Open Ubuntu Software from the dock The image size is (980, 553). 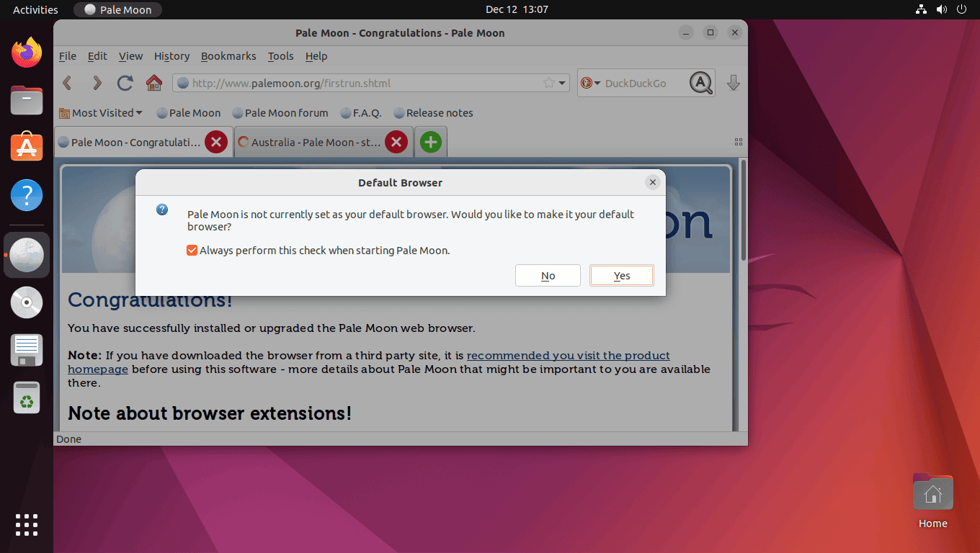point(27,148)
